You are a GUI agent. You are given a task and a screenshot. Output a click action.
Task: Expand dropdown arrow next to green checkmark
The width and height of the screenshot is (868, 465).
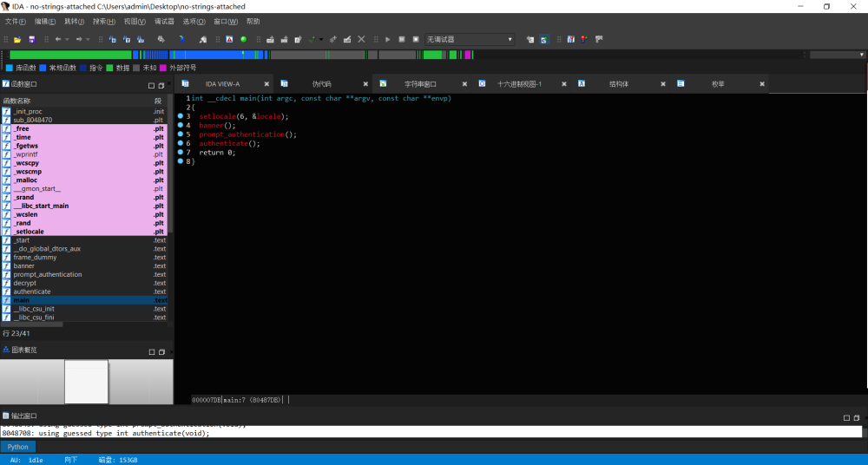tap(321, 39)
